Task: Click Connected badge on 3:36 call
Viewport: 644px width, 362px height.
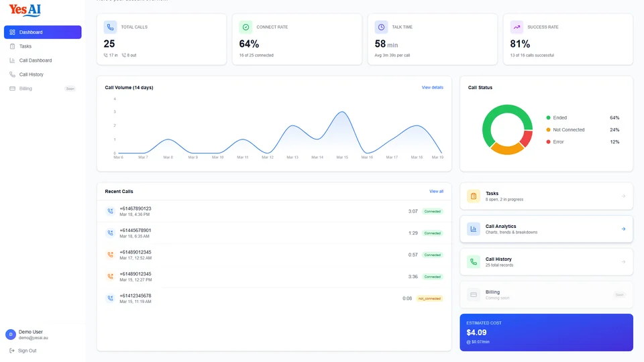Action: coord(433,277)
